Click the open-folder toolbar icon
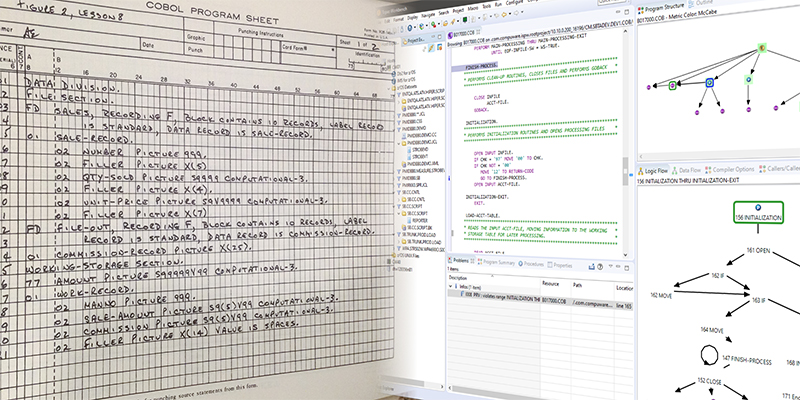The height and width of the screenshot is (400, 800). (x=445, y=23)
